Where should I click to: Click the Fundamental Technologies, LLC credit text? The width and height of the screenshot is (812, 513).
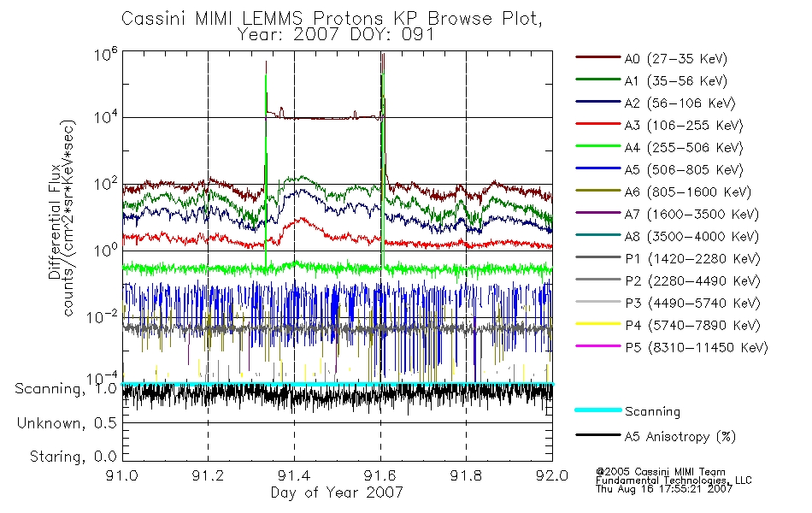[674, 481]
